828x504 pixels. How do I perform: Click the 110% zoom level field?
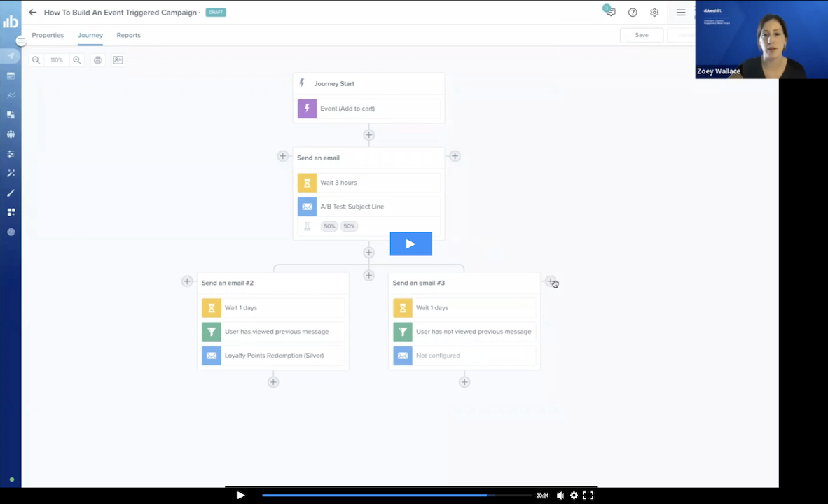click(57, 60)
